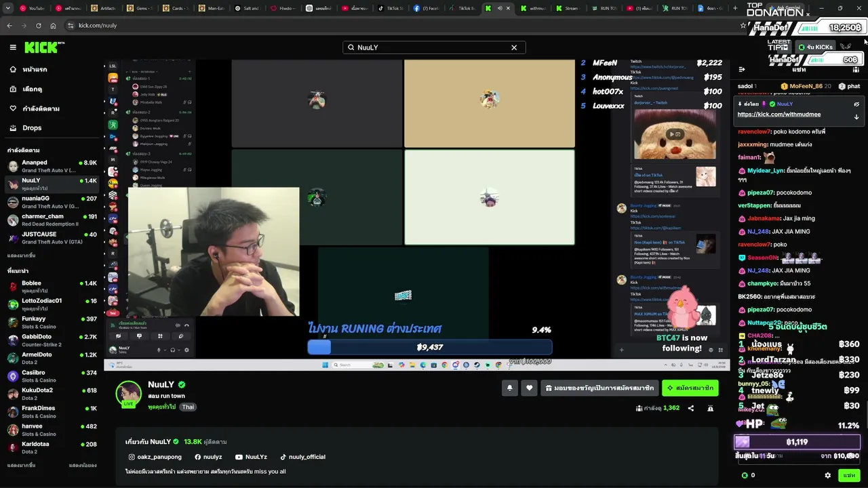Open Casiibro recommended channel
The image size is (868, 488).
[x=52, y=376]
